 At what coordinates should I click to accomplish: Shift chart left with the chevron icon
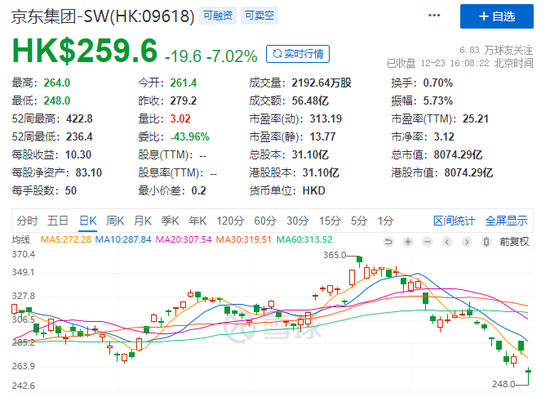[x=447, y=242]
